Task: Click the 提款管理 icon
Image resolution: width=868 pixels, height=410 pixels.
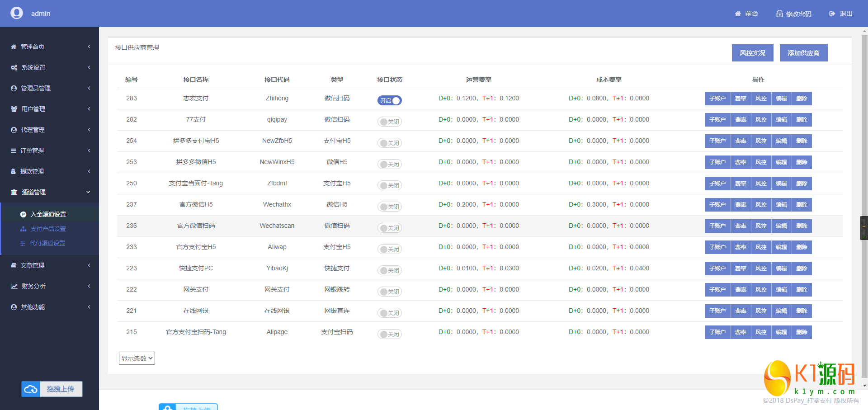Action: click(x=13, y=171)
